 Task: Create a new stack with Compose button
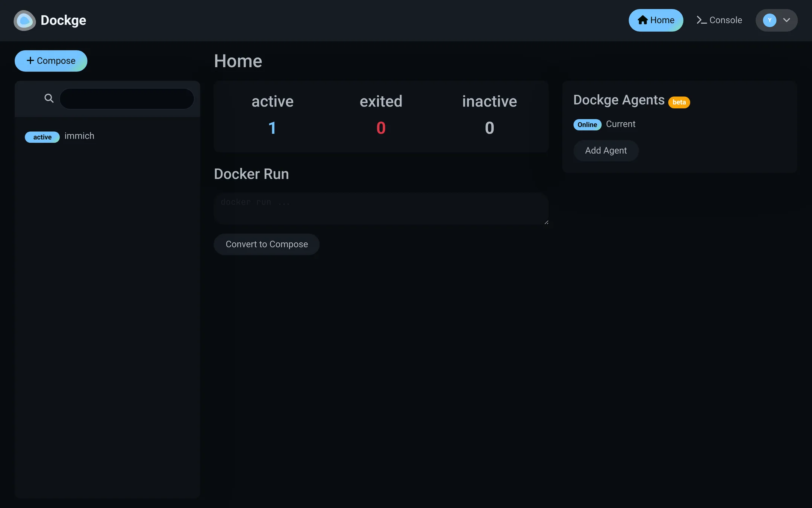pyautogui.click(x=51, y=61)
